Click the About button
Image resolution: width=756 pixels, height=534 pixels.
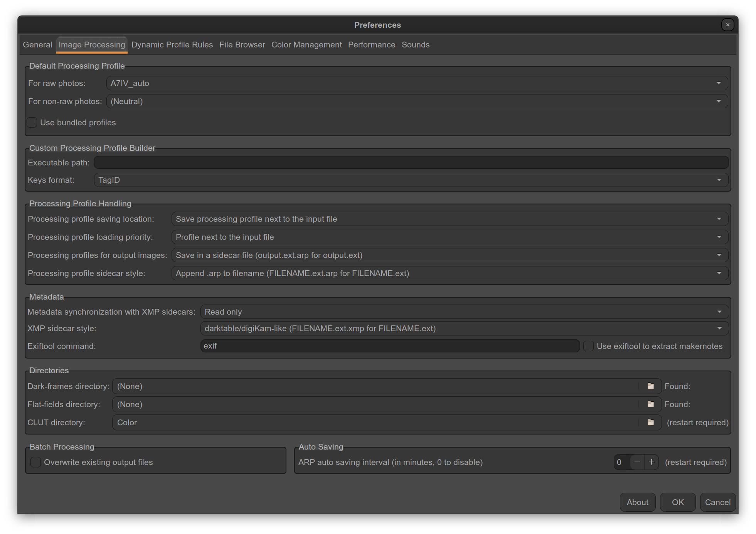637,502
